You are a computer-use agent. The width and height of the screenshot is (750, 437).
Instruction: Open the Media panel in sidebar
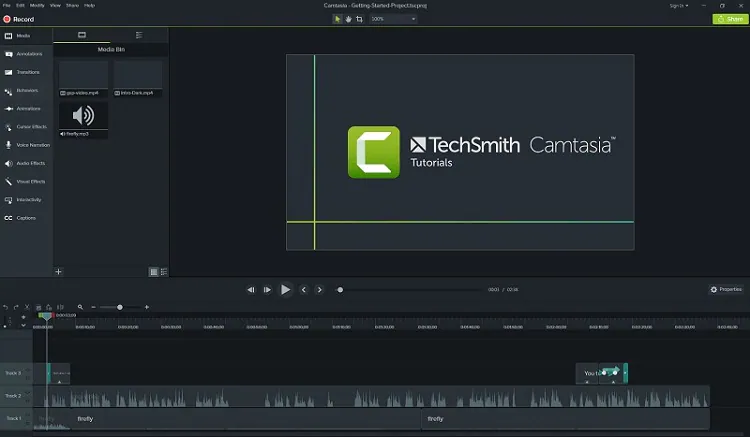(x=26, y=36)
